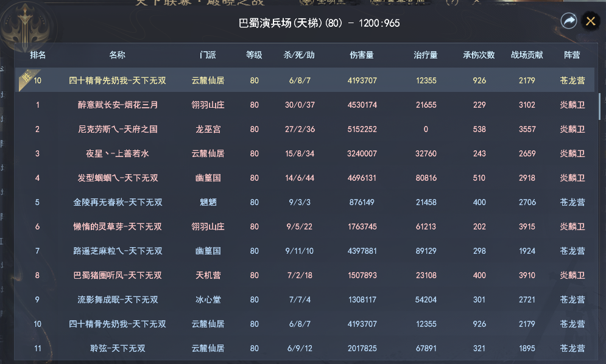Click kill/death/assist score 27/2/36
This screenshot has height=364, width=606.
[x=300, y=129]
